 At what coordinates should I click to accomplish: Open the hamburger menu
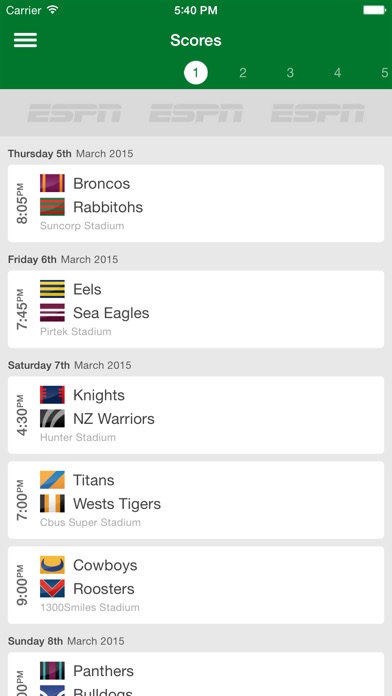(x=25, y=40)
